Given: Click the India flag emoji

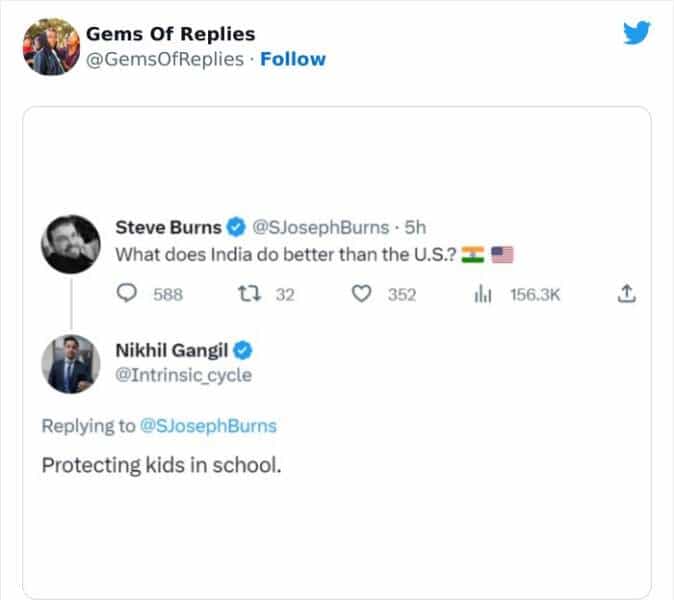Looking at the screenshot, I should 473,254.
